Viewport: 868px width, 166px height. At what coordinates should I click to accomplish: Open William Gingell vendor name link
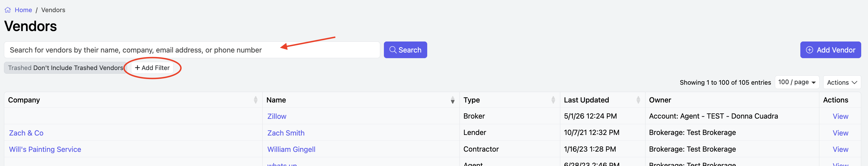click(x=291, y=149)
